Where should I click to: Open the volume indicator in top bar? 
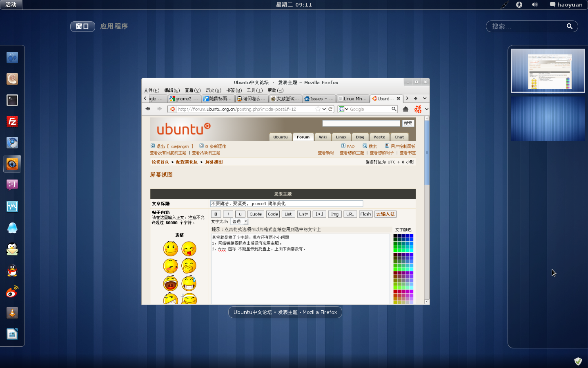click(535, 5)
